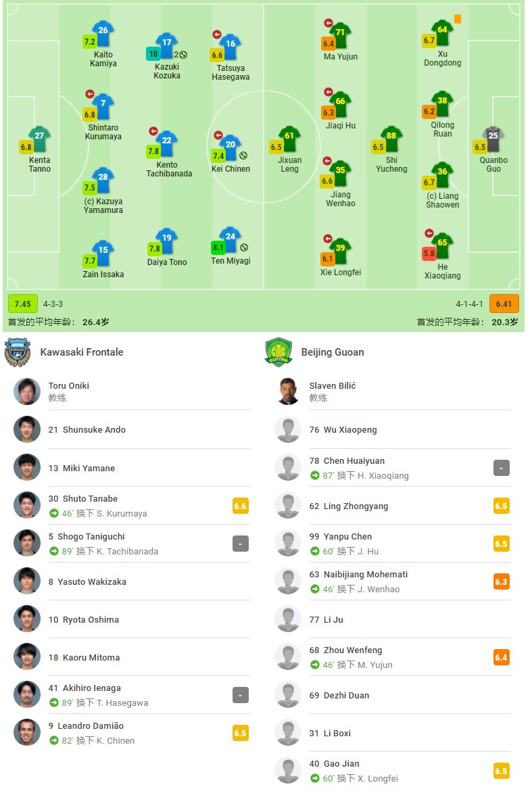532x789 pixels.
Task: Click the Kawasaki Frontale team crest
Action: 18,352
